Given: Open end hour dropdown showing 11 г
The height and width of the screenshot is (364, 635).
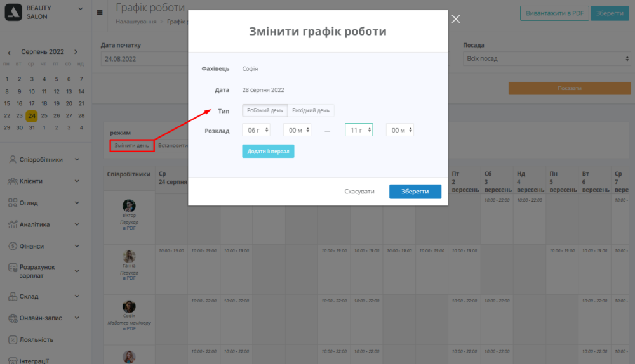Looking at the screenshot, I should click(359, 130).
